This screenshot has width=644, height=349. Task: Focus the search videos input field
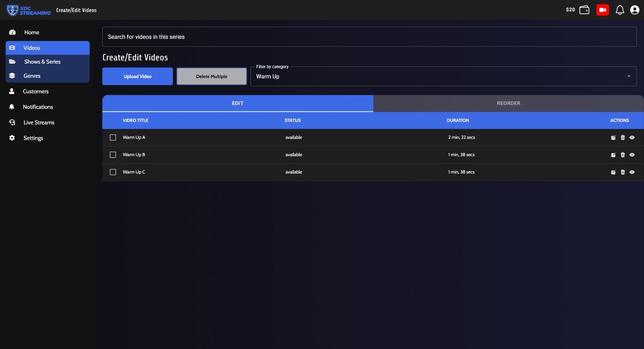point(369,37)
